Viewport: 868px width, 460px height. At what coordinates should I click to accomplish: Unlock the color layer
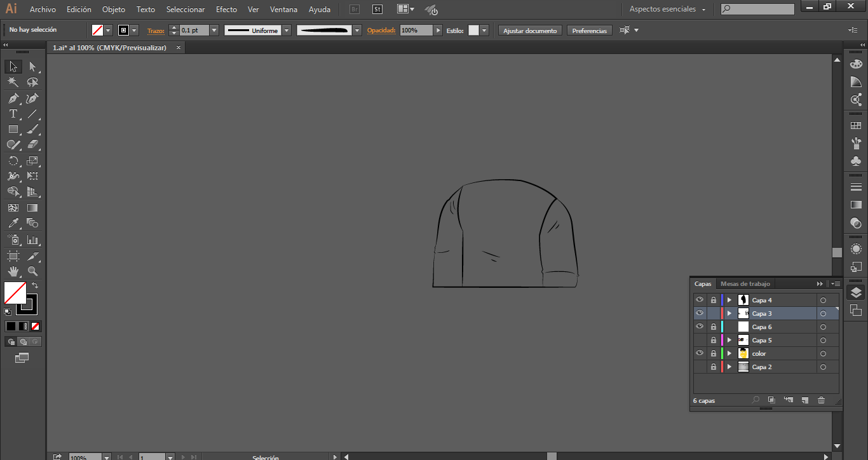(x=713, y=354)
